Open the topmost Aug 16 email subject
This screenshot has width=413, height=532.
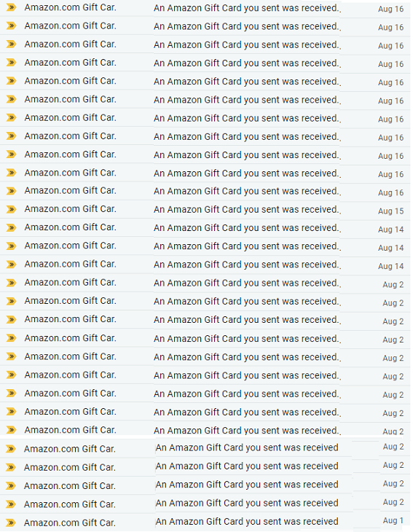pos(246,8)
